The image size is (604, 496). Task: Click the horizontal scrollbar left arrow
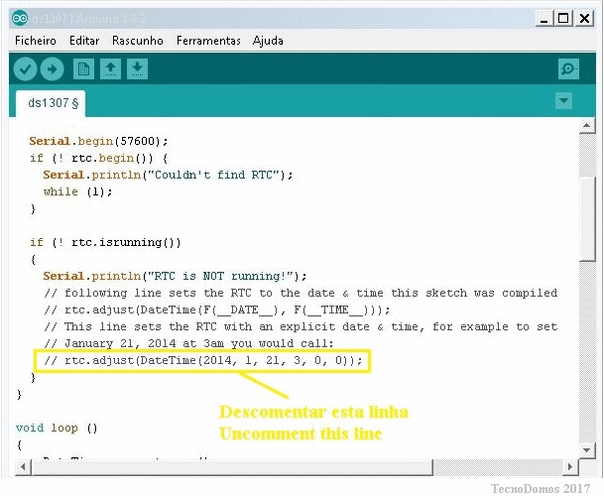click(x=23, y=466)
